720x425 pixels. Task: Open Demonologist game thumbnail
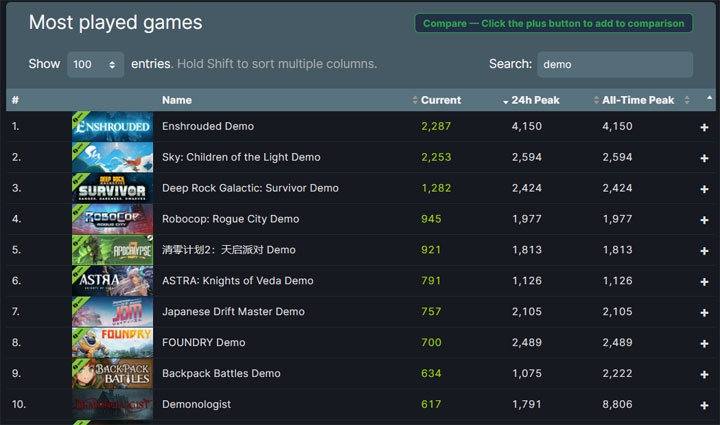point(112,404)
